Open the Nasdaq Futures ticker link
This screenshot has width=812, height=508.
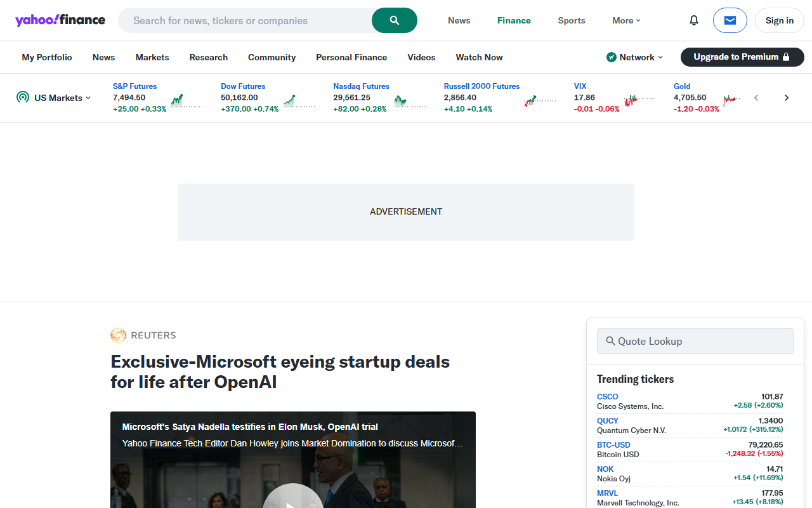click(x=361, y=86)
